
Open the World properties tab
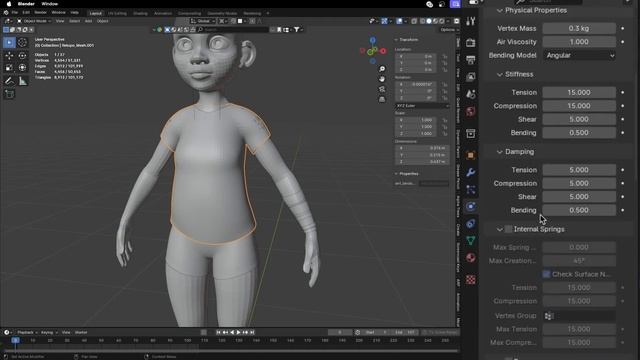click(471, 111)
